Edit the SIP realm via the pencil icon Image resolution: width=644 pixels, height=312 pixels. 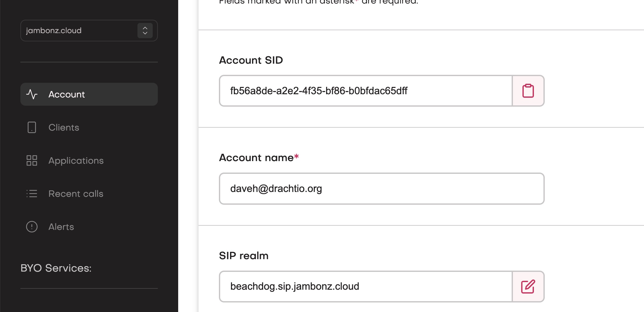pos(528,286)
